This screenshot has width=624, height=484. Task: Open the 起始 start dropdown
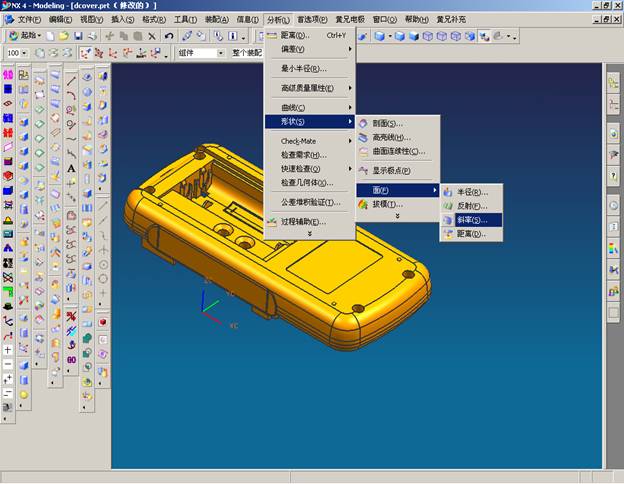(27, 36)
